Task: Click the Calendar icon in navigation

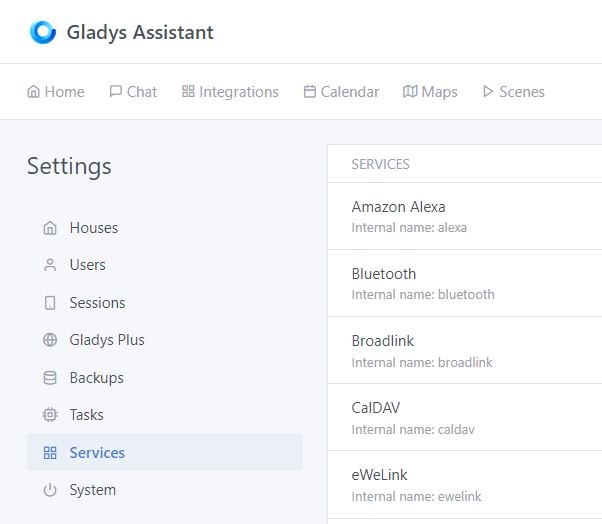Action: (310, 92)
